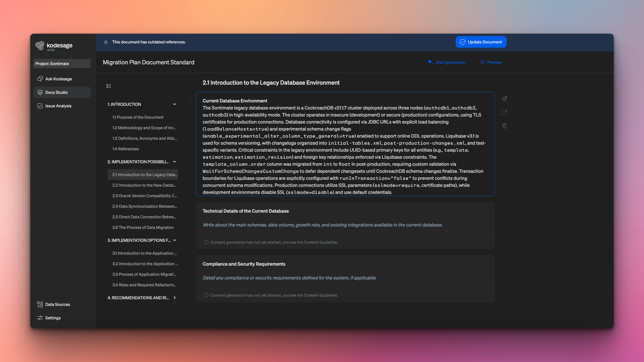Expand 4. RECOMMENDATIONS AND RISKS chevron
The width and height of the screenshot is (644, 362).
174,297
